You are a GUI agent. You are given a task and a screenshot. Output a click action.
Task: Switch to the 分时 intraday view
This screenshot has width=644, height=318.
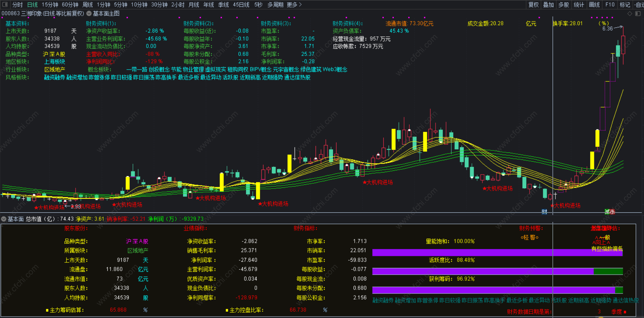coord(17,5)
